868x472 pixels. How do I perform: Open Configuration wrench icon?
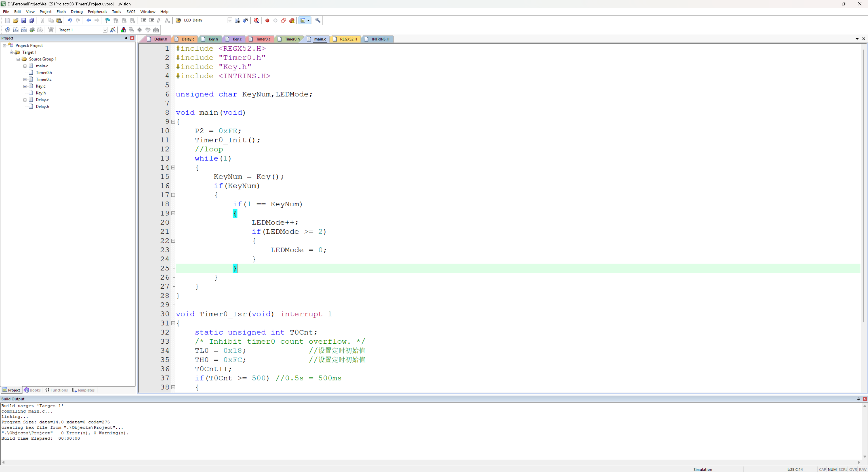[x=318, y=20]
